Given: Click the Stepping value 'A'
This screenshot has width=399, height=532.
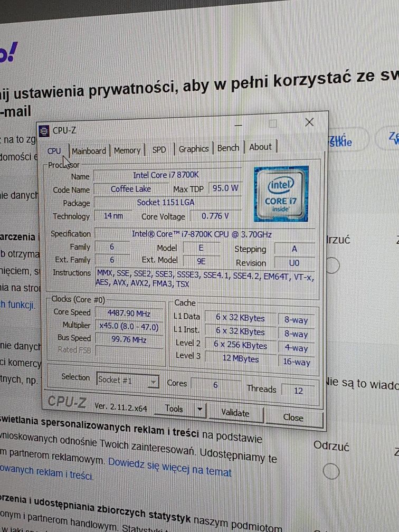Looking at the screenshot, I should click(x=294, y=249).
